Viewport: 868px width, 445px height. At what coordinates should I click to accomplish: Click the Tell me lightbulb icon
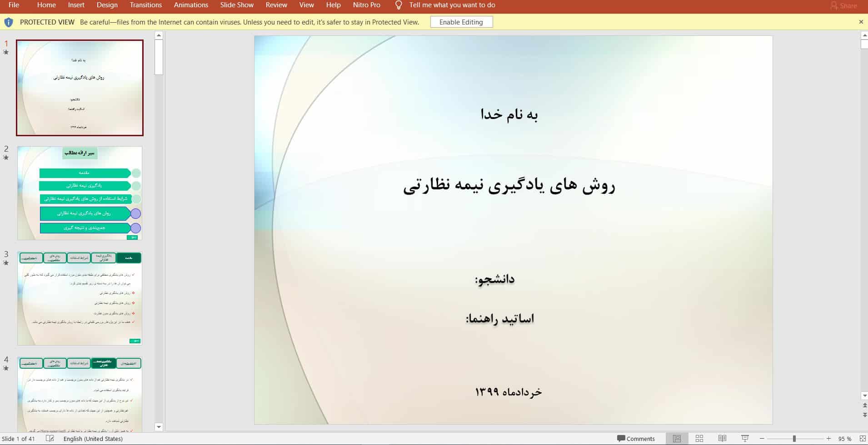click(x=399, y=5)
